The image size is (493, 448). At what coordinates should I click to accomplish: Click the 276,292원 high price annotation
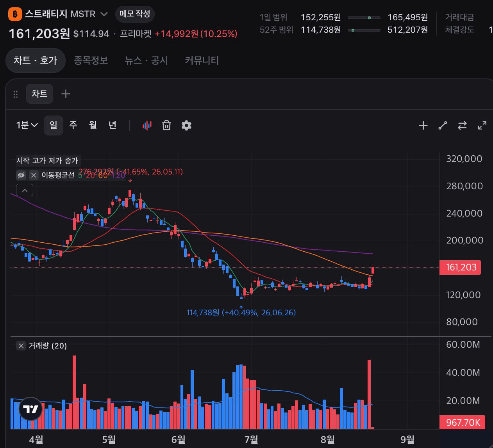[131, 172]
